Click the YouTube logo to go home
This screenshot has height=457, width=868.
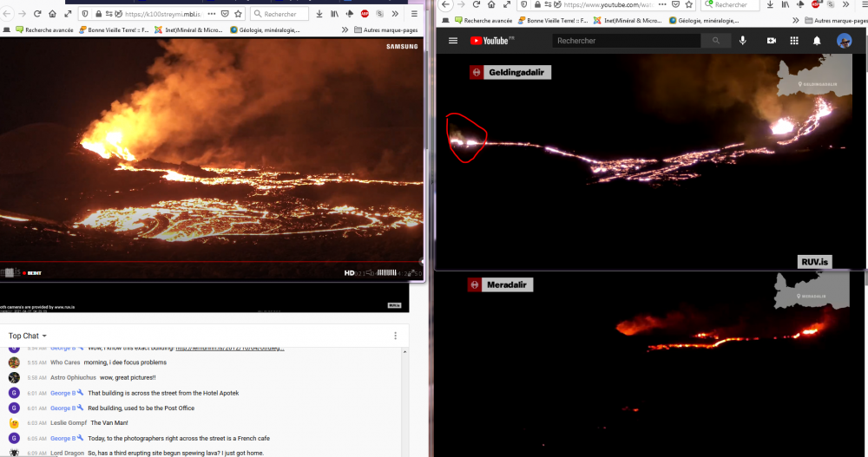click(492, 41)
